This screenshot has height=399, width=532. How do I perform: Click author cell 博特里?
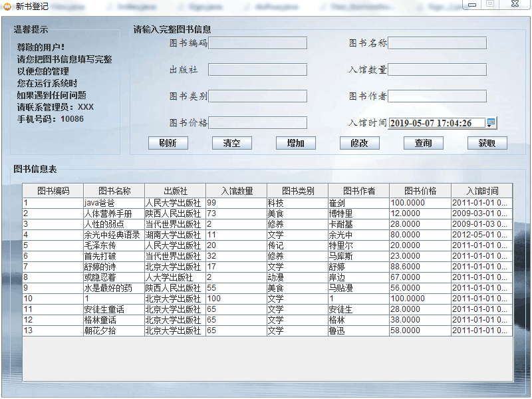(x=358, y=213)
